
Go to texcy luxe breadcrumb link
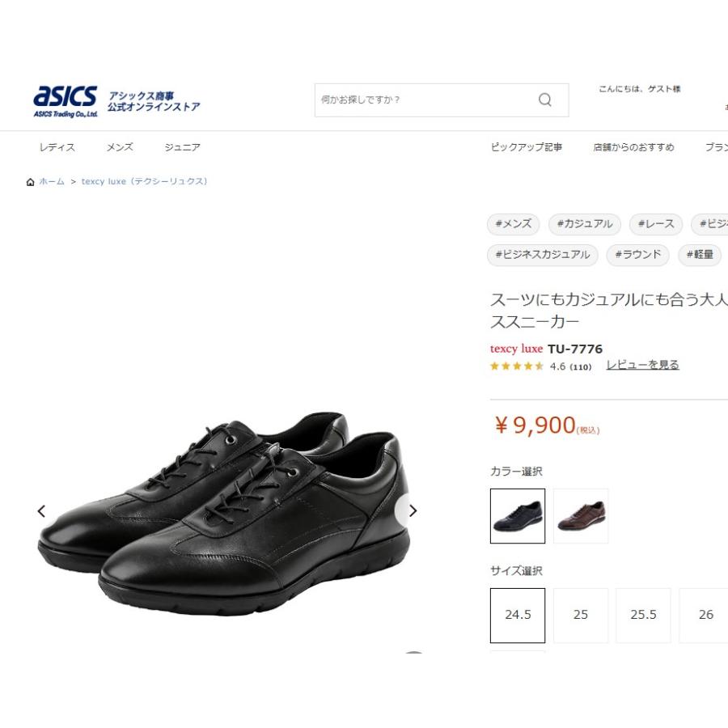145,181
